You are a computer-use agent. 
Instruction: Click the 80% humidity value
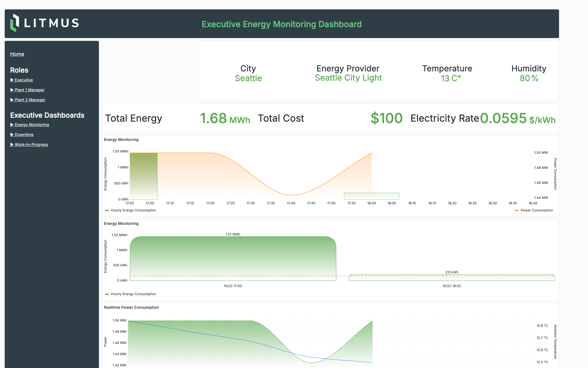coord(529,78)
